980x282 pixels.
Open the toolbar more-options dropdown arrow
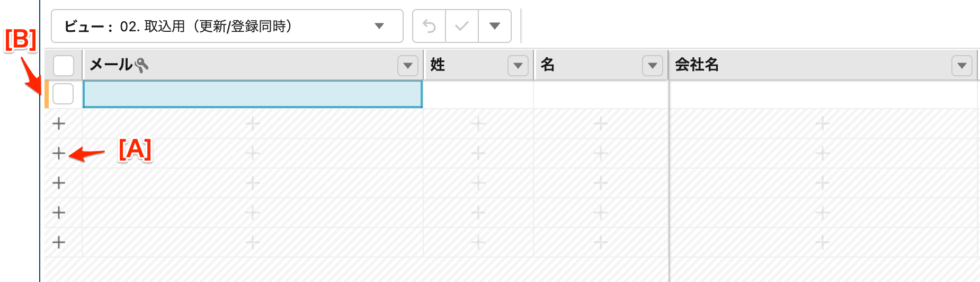pos(495,26)
